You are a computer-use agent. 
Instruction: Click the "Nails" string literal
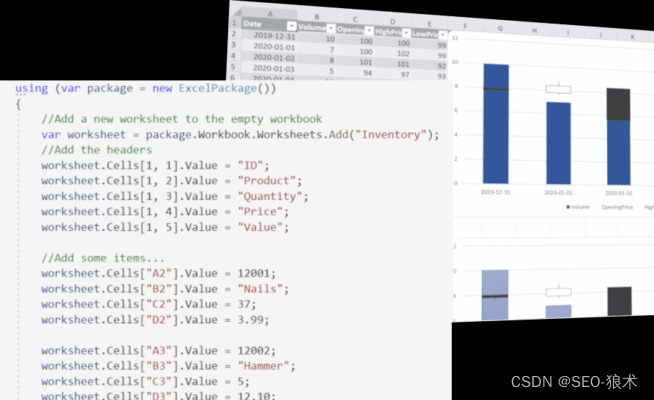click(x=260, y=289)
